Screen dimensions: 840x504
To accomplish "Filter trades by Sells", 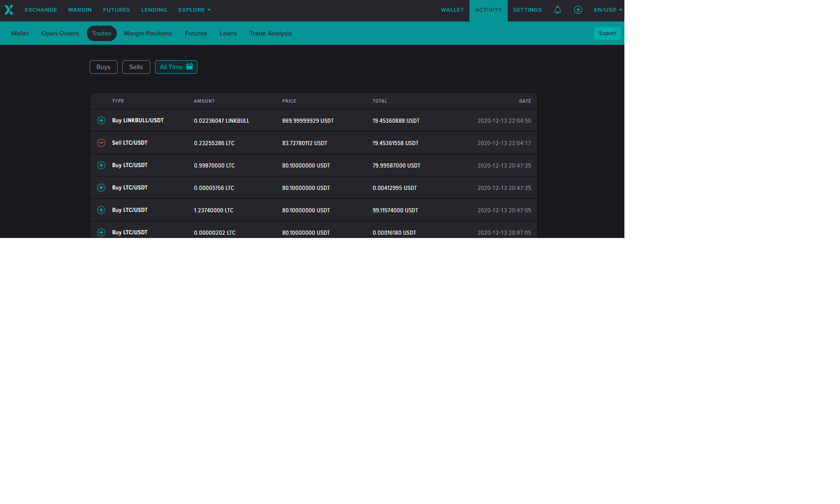I will (x=136, y=67).
